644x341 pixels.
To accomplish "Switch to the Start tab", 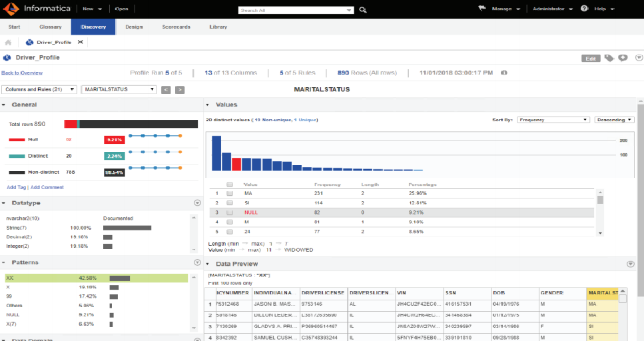I will coord(15,27).
